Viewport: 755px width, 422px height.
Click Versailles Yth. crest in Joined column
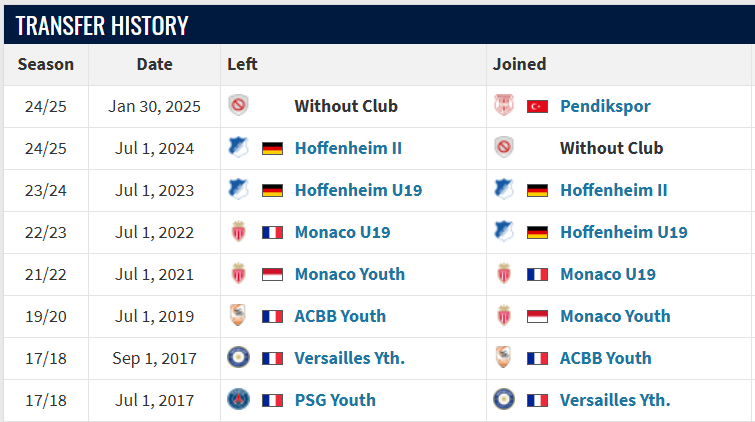tap(504, 399)
